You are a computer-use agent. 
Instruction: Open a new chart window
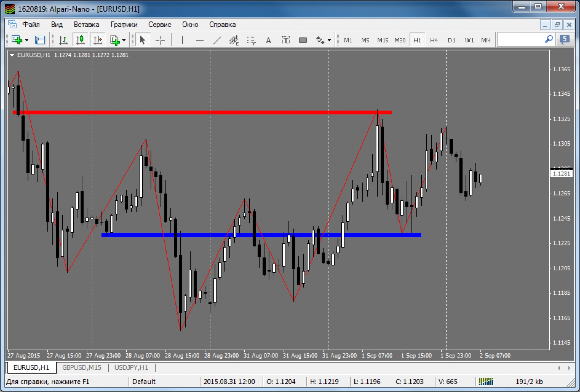[x=17, y=40]
